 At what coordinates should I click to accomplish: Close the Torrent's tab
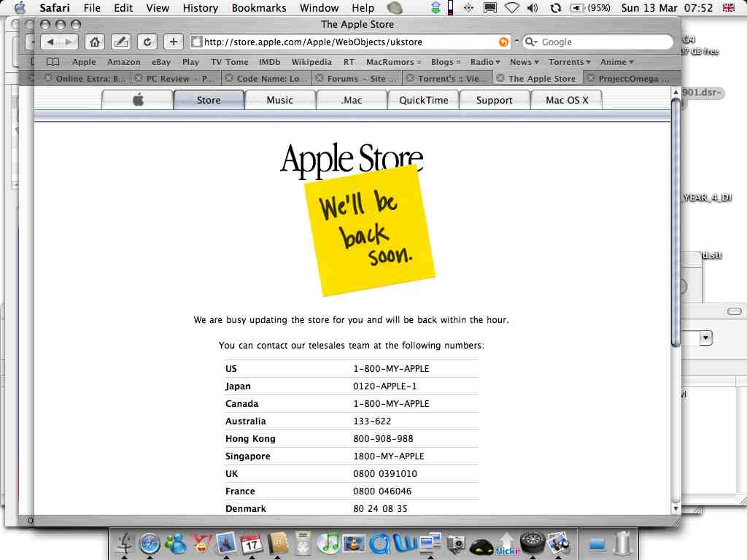pyautogui.click(x=410, y=78)
